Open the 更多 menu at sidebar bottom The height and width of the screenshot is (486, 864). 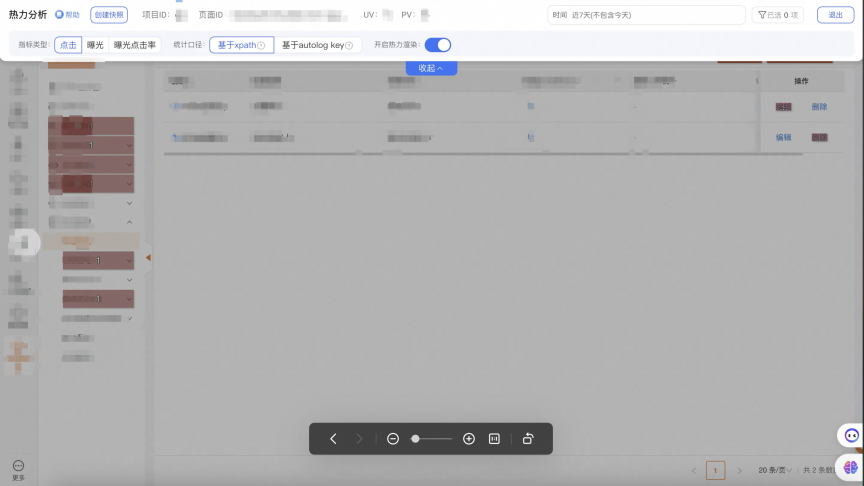tap(18, 470)
